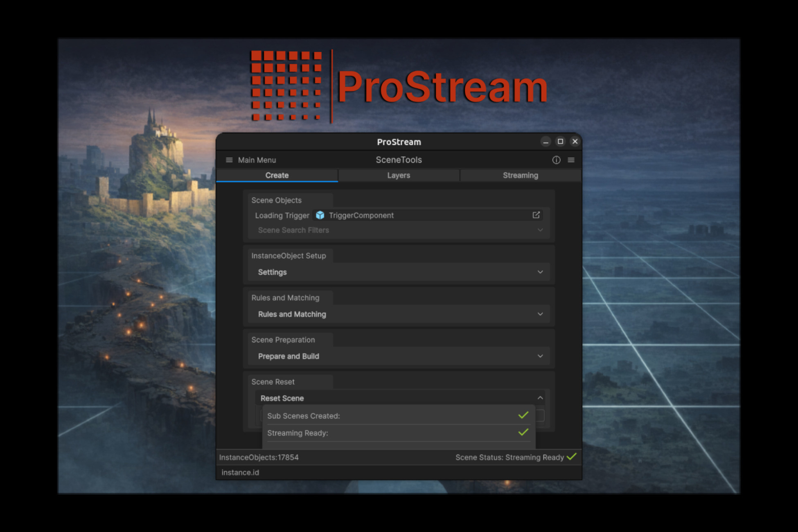Viewport: 798px width, 532px height.
Task: Click the Streaming Ready row
Action: [398, 433]
